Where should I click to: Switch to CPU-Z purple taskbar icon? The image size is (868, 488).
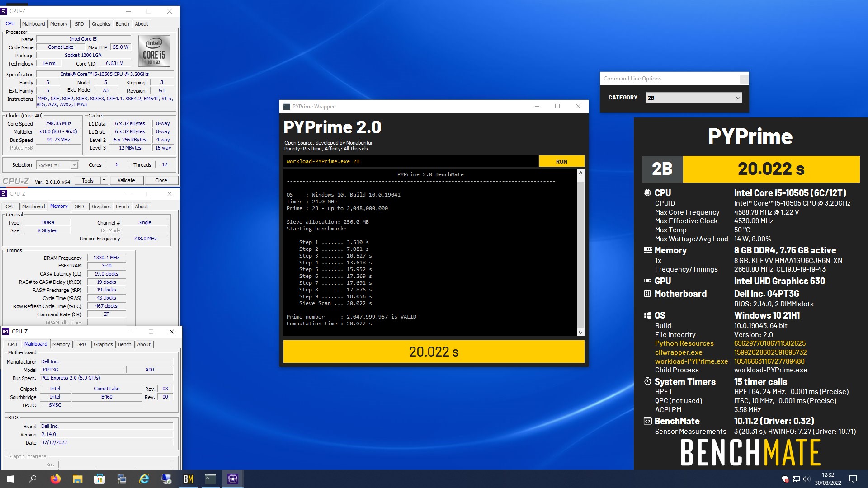pyautogui.click(x=233, y=479)
